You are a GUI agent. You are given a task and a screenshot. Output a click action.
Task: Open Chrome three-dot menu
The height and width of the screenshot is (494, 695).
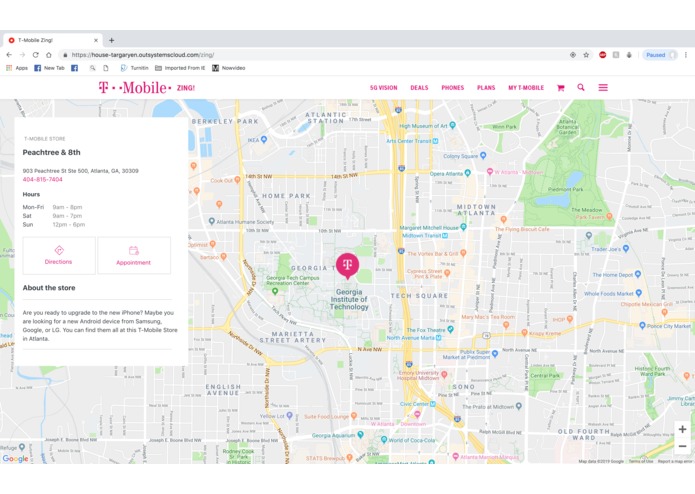686,55
